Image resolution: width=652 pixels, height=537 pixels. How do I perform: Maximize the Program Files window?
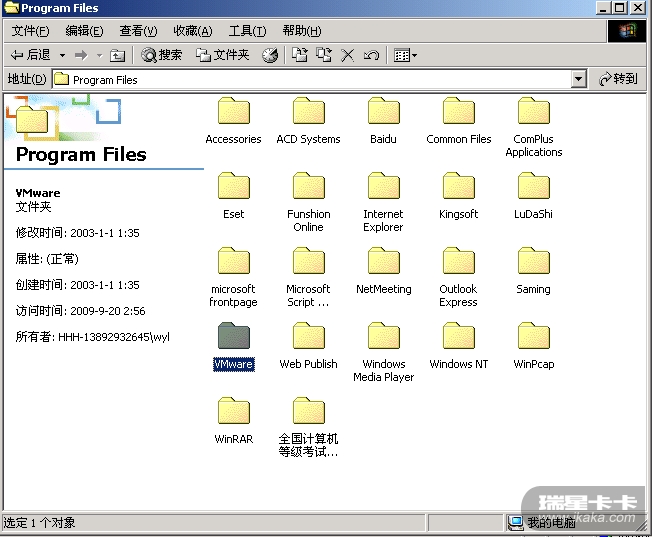(620, 7)
